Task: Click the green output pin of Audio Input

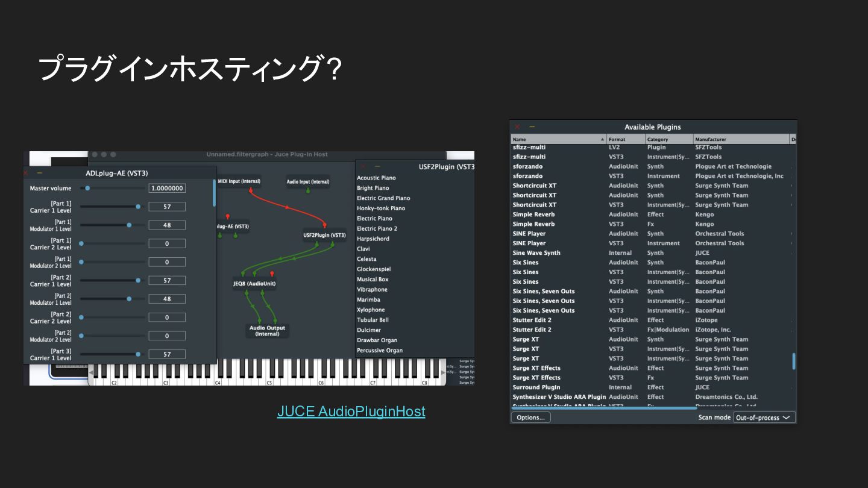Action: [308, 190]
